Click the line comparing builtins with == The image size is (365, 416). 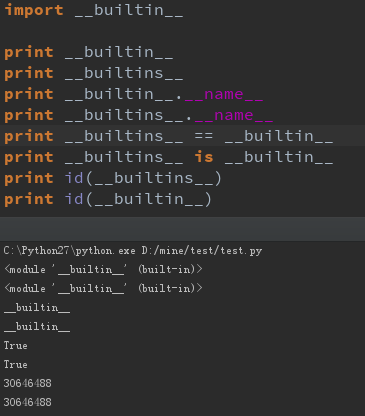coord(169,136)
